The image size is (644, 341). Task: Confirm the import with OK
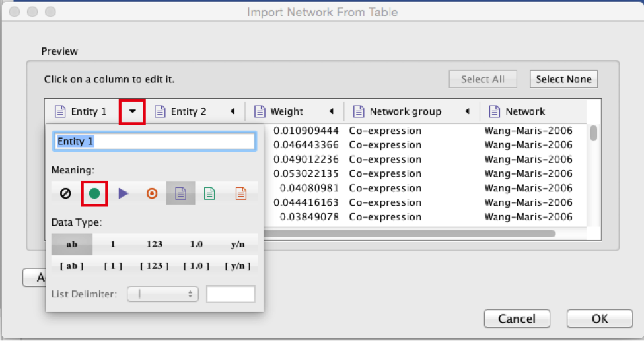[x=599, y=319]
